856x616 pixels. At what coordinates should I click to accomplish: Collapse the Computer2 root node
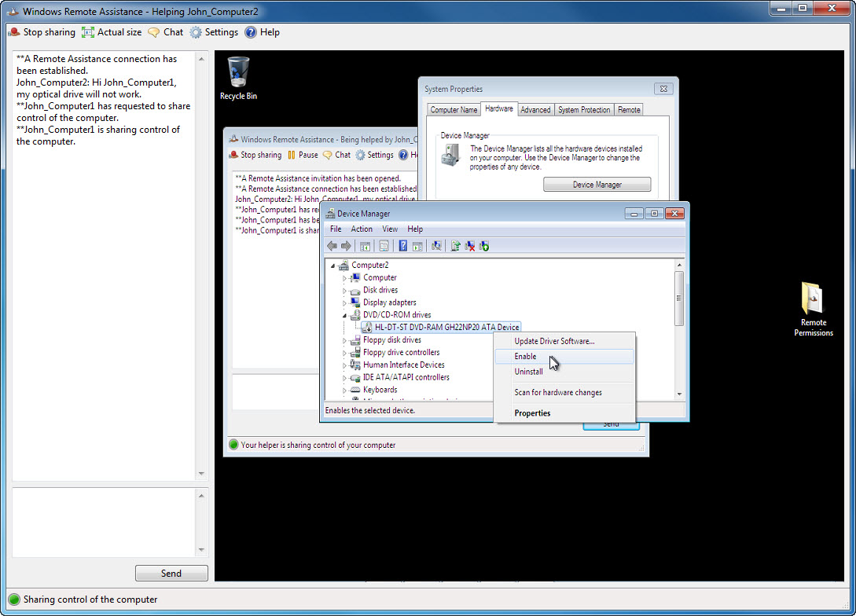point(332,266)
